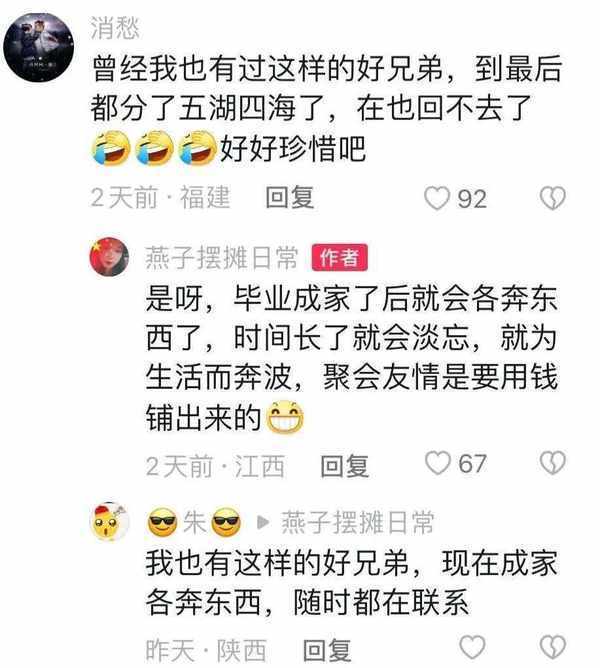This screenshot has height=668, width=600.
Task: Dislike 消愁's comment with broken heart
Action: [553, 198]
